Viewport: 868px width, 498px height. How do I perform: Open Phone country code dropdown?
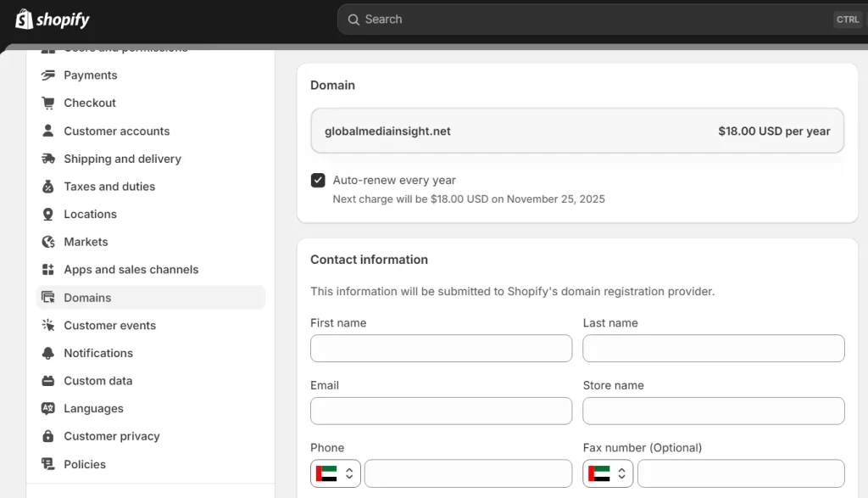(336, 473)
